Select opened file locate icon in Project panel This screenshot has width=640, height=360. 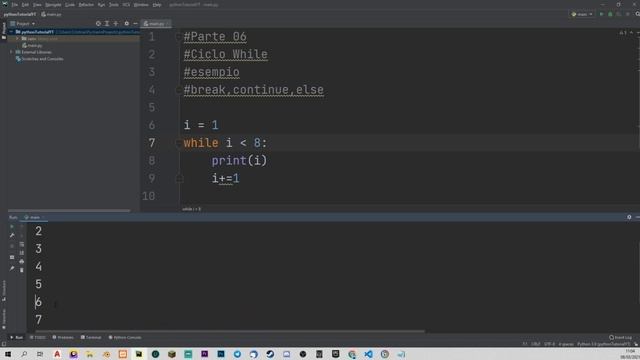[98, 24]
